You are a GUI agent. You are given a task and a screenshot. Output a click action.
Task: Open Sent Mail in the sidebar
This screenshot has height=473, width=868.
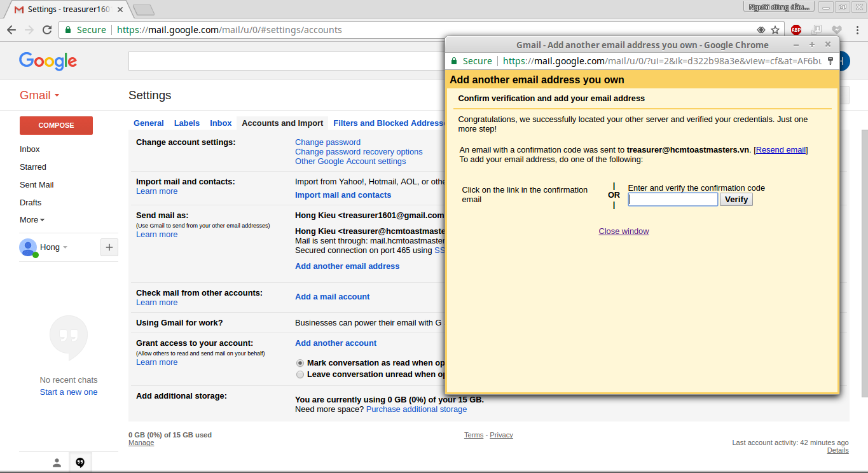point(37,185)
